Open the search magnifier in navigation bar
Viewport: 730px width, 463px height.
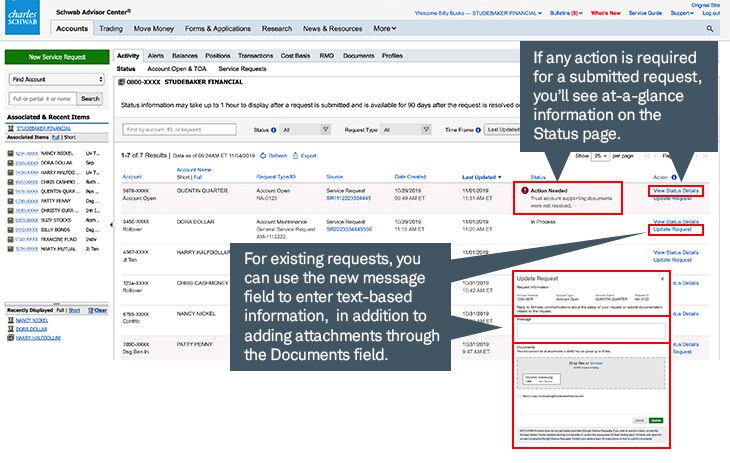pos(710,29)
